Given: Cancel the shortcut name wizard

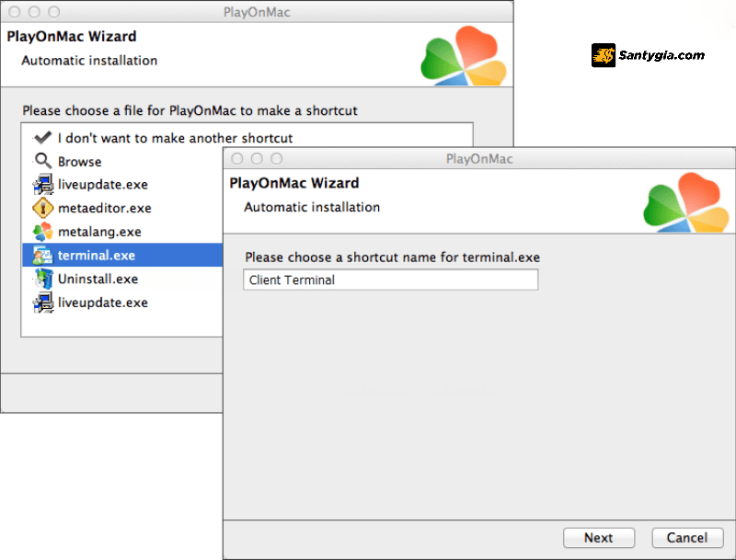Looking at the screenshot, I should tap(687, 538).
